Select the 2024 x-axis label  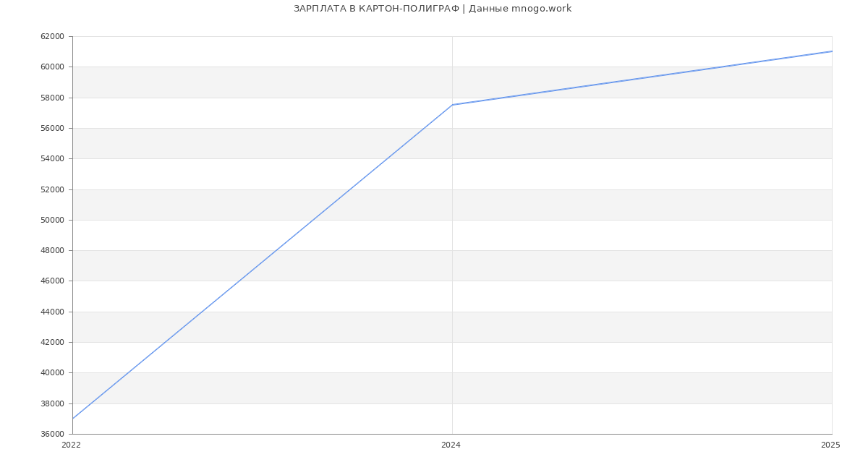tap(451, 445)
